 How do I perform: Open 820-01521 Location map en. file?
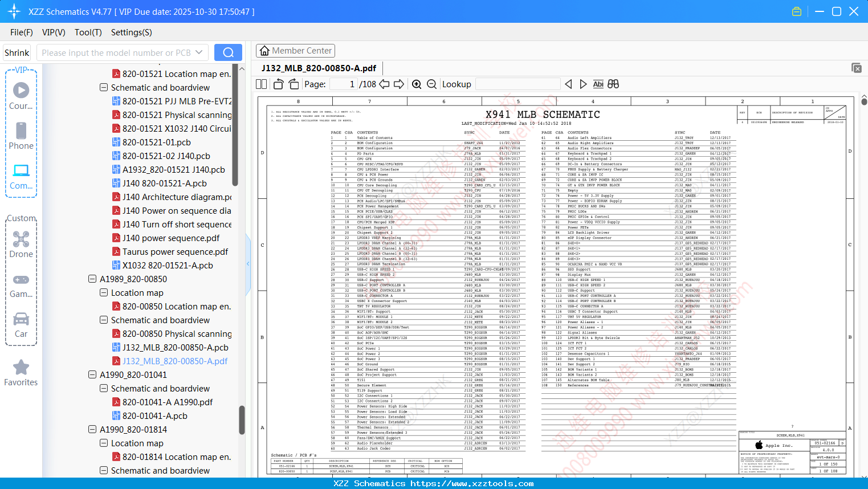point(172,74)
